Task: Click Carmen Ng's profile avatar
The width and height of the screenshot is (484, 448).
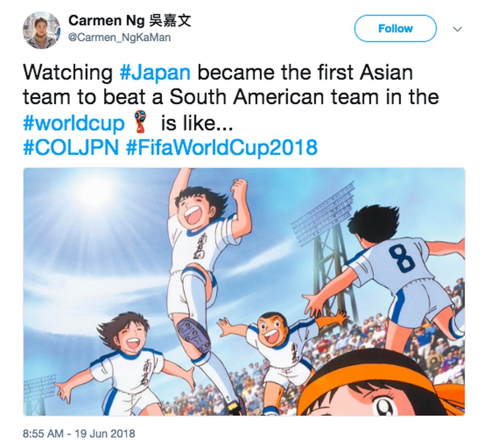Action: click(41, 30)
